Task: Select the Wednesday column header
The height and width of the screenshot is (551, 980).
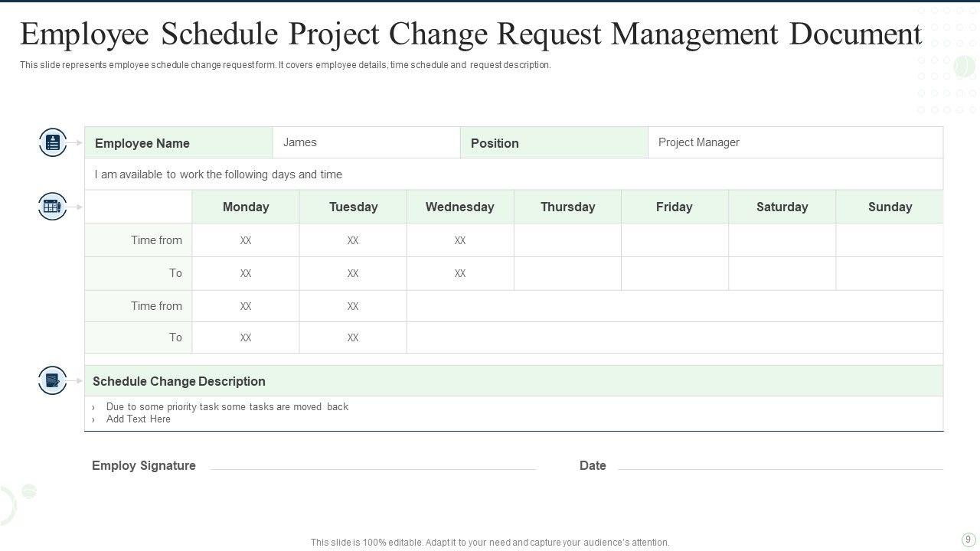Action: point(460,207)
